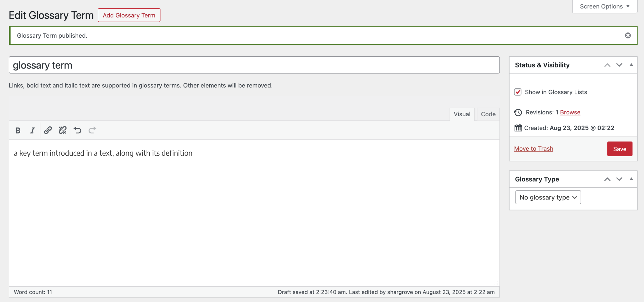Switch to the Code editor tab
This screenshot has width=644, height=302.
[x=488, y=114]
